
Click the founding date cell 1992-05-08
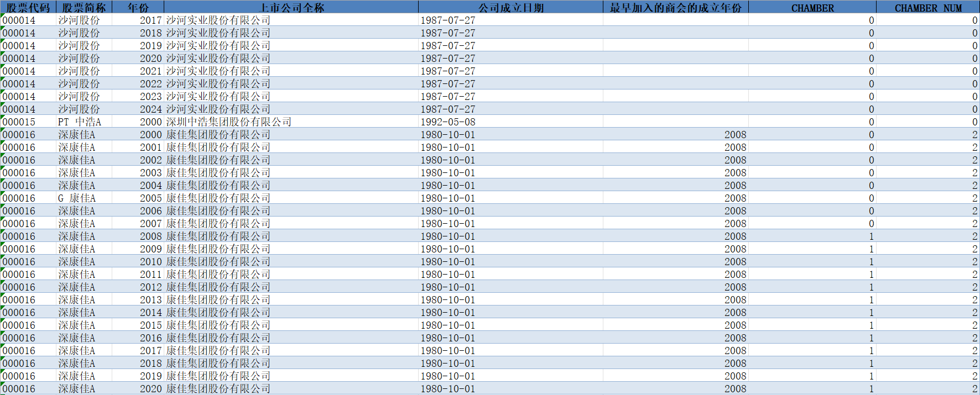pos(448,122)
